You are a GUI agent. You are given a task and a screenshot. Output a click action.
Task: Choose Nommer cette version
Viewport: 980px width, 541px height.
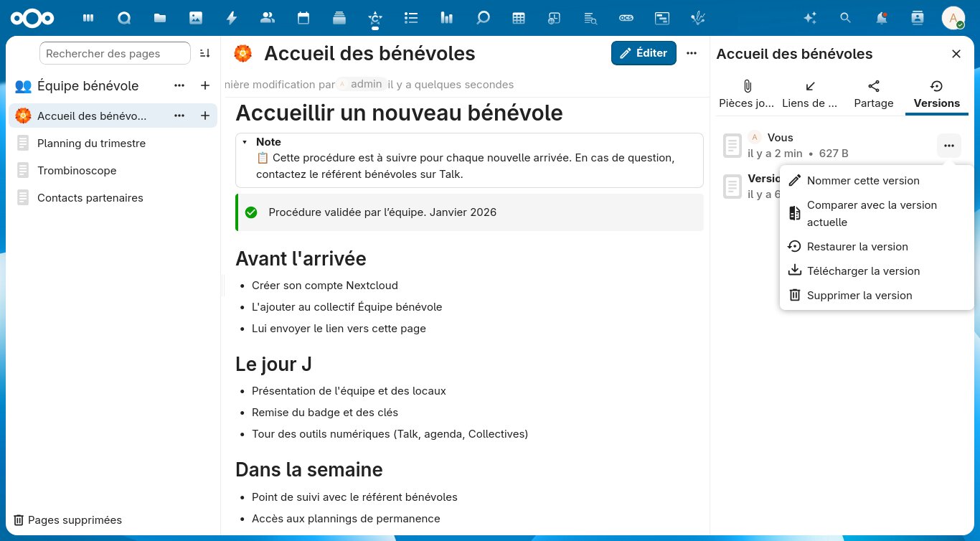click(x=877, y=181)
